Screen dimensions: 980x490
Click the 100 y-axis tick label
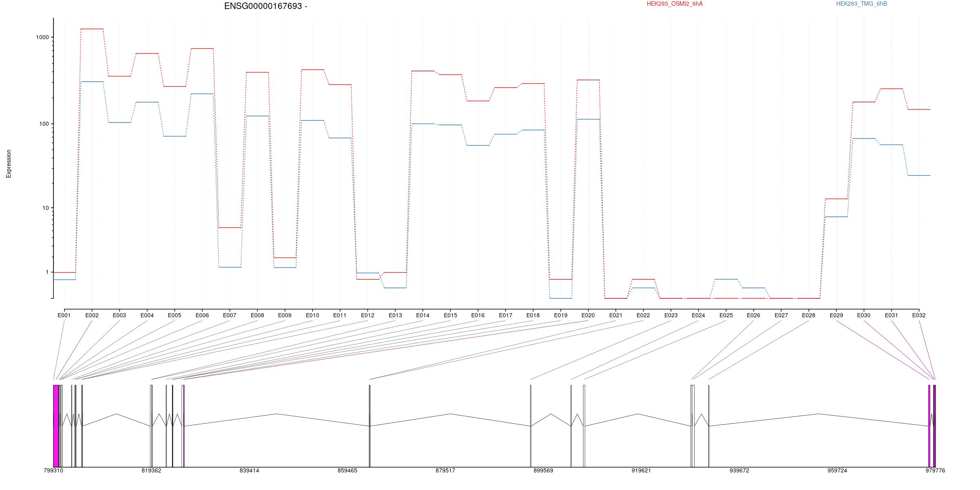44,124
